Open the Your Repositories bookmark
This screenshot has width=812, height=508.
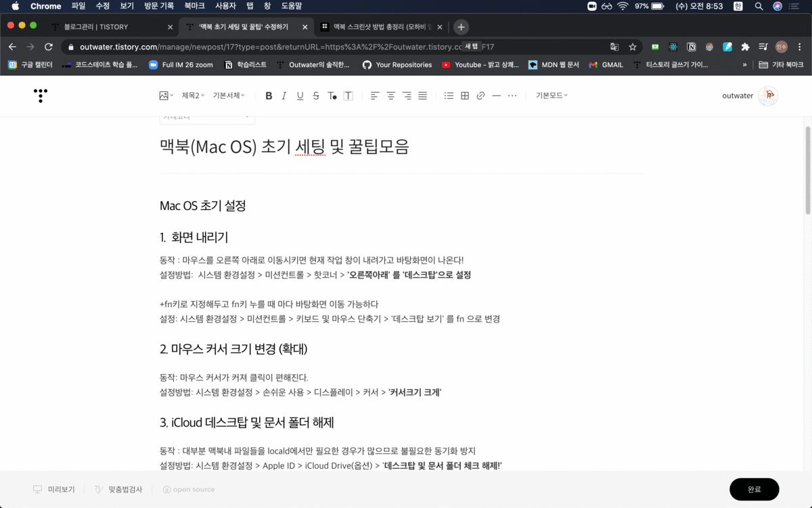(x=397, y=65)
